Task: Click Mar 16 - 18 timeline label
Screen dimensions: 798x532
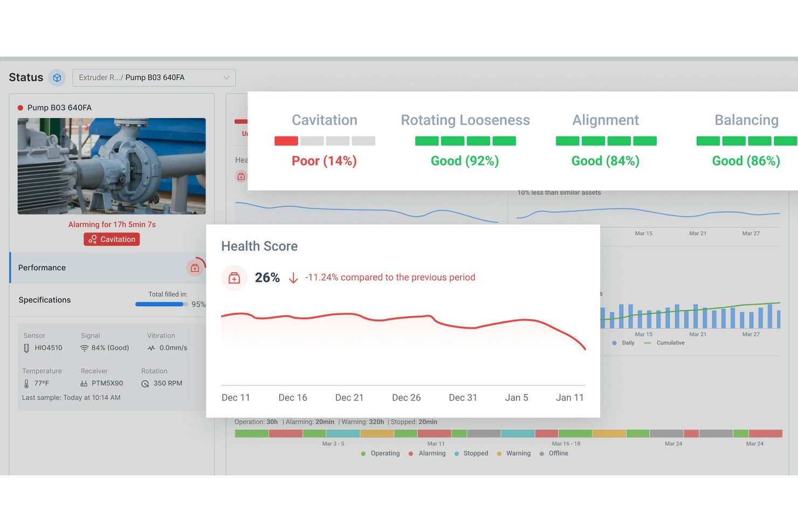Action: point(566,444)
